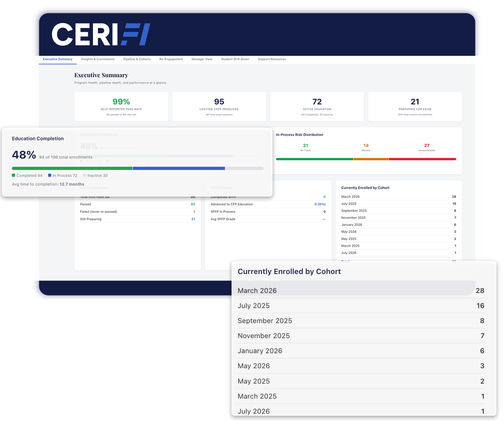
Task: Select September 2025 row in the enlarged cohort panel
Action: tap(361, 321)
